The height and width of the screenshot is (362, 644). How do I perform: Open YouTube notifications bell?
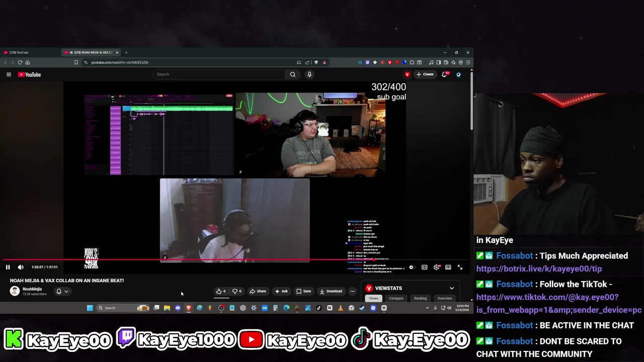pos(445,74)
